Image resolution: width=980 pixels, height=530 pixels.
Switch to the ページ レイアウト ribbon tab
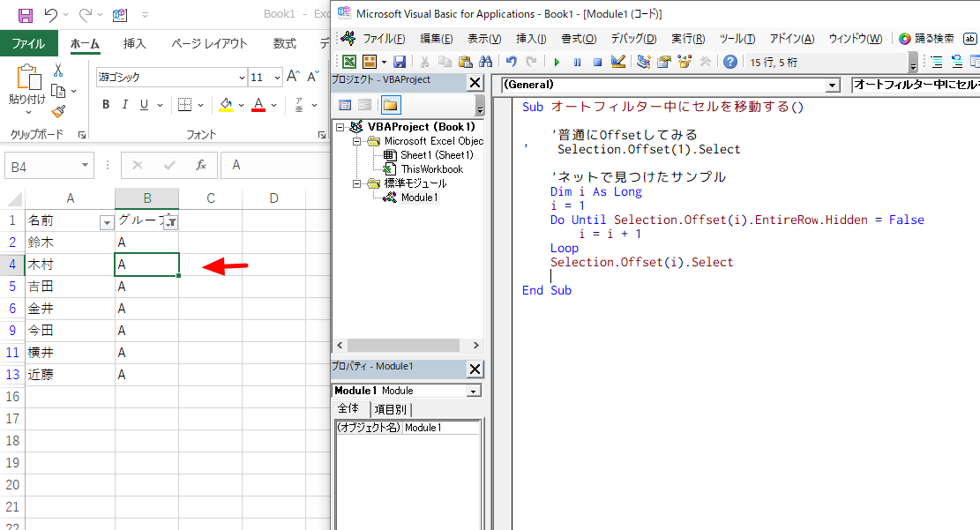(x=209, y=43)
